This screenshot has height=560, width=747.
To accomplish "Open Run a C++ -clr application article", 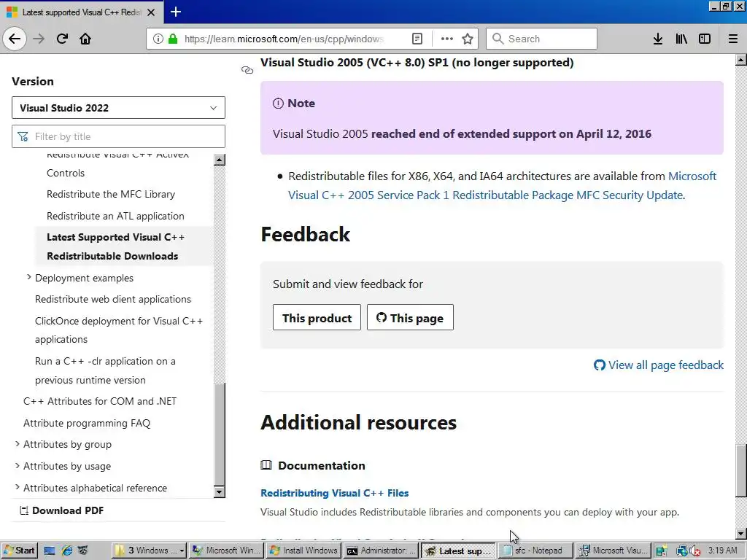I will click(x=105, y=370).
